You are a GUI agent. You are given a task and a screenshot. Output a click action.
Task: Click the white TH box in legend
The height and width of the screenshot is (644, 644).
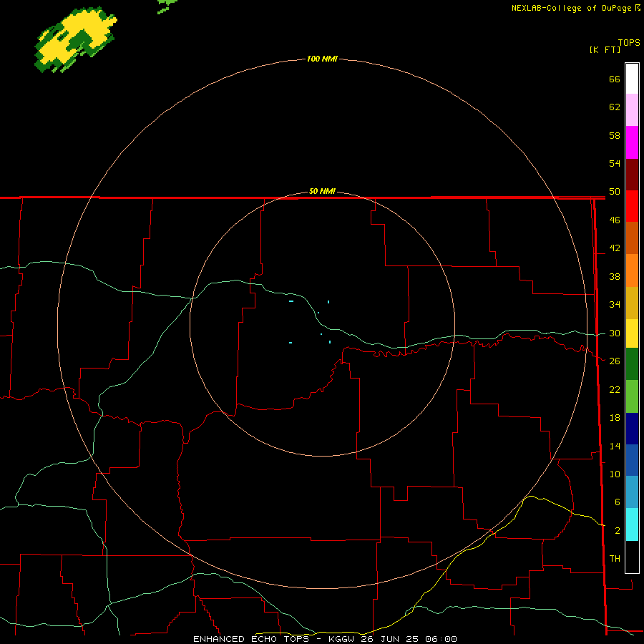tap(632, 557)
